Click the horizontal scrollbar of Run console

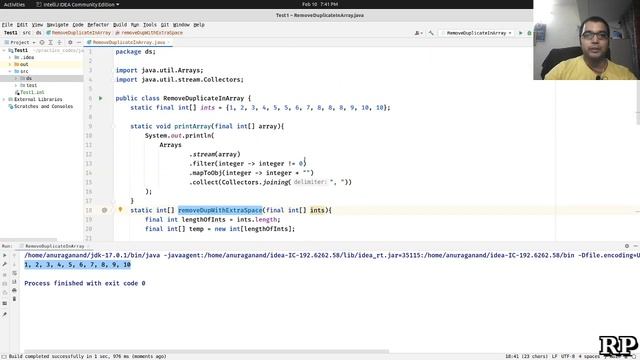[x=206, y=351]
